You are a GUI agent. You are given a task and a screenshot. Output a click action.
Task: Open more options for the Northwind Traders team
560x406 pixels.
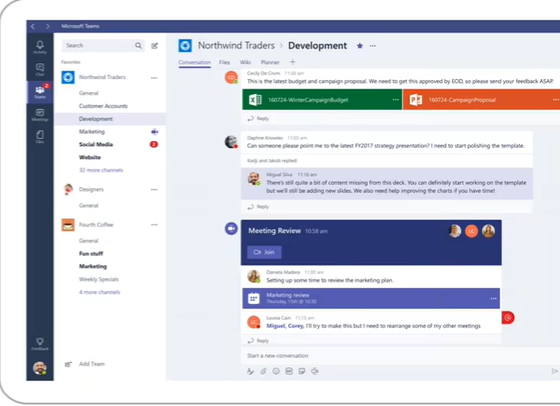pyautogui.click(x=154, y=77)
